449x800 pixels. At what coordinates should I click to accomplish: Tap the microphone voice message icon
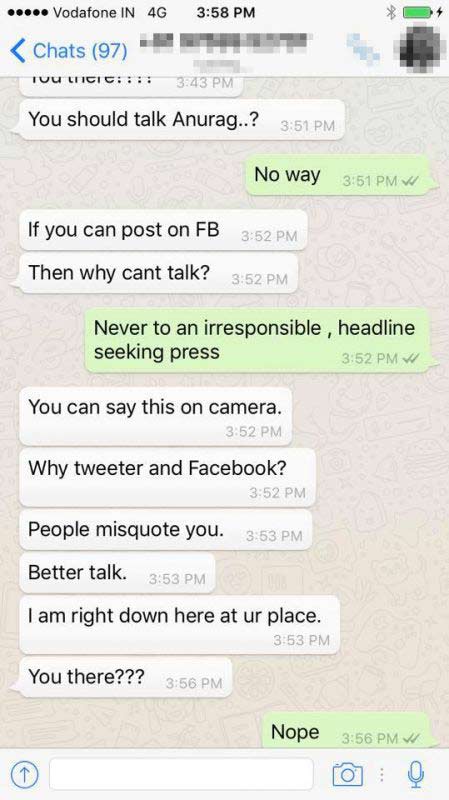click(416, 774)
